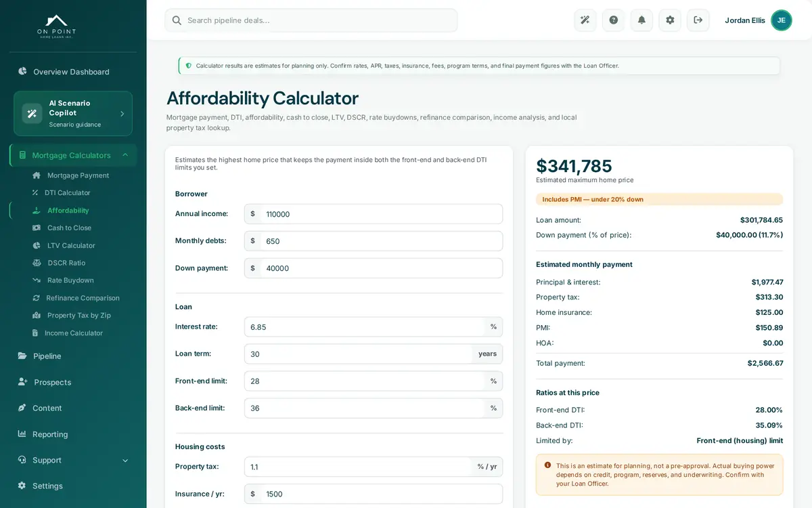Open the notifications bell
812x508 pixels.
click(x=641, y=20)
